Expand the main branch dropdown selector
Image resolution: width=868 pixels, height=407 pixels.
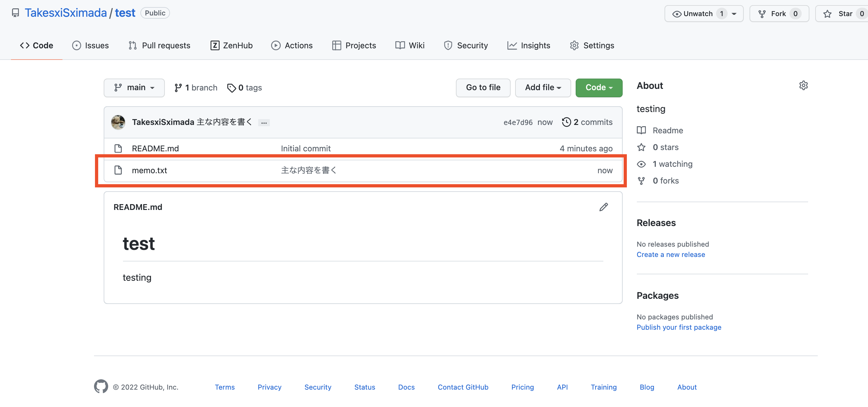pyautogui.click(x=134, y=88)
